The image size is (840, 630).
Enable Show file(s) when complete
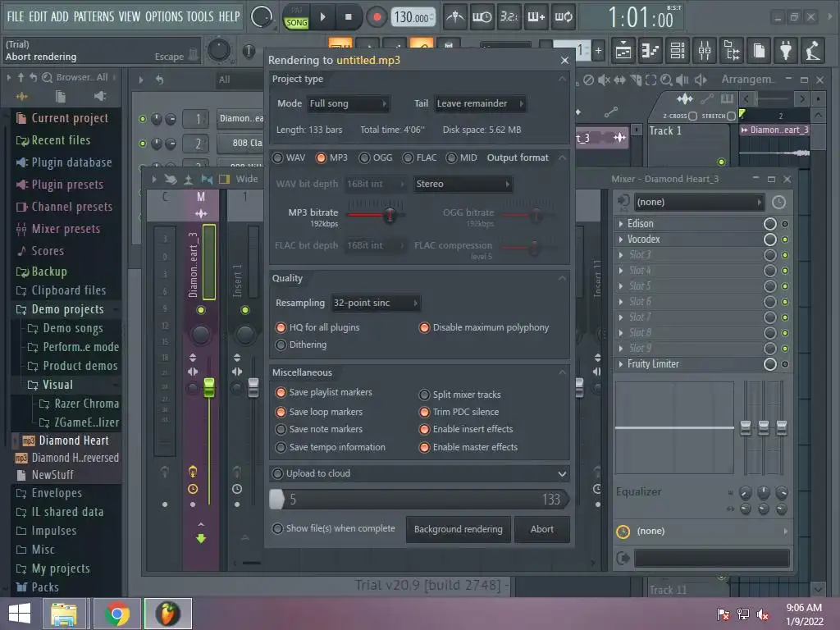[x=333, y=529]
